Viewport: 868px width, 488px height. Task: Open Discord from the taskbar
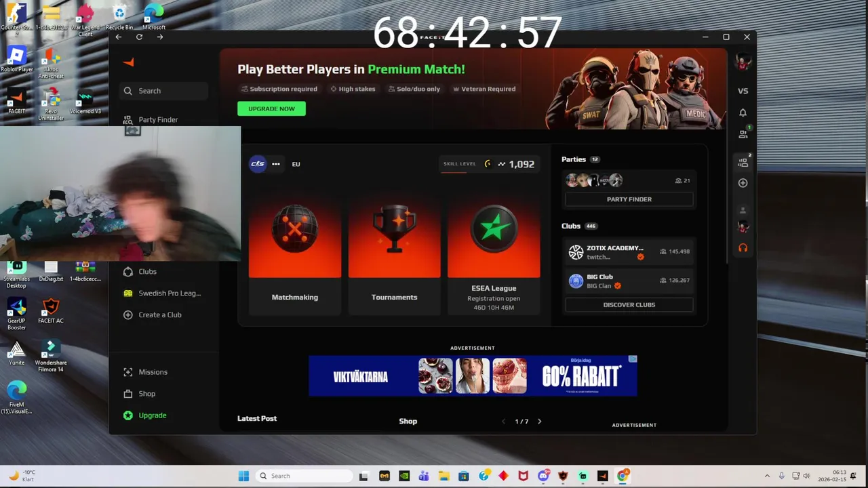(x=542, y=476)
